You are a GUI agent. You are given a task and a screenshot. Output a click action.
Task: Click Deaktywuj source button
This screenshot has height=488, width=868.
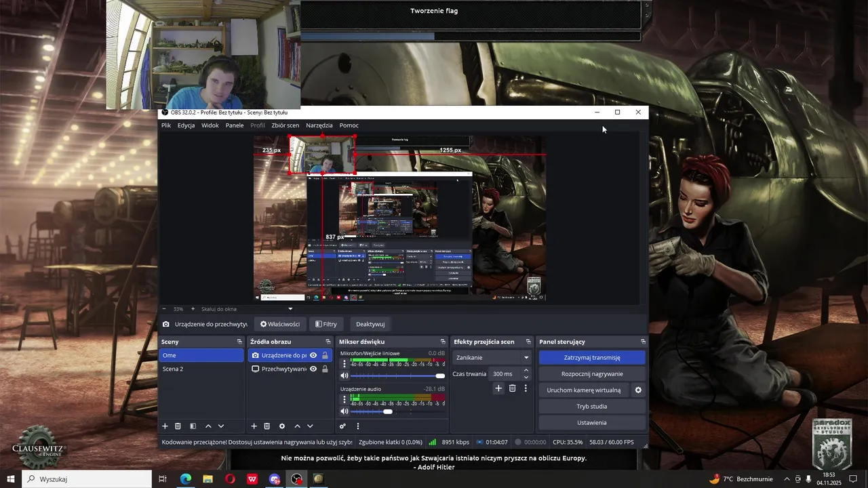(x=370, y=324)
